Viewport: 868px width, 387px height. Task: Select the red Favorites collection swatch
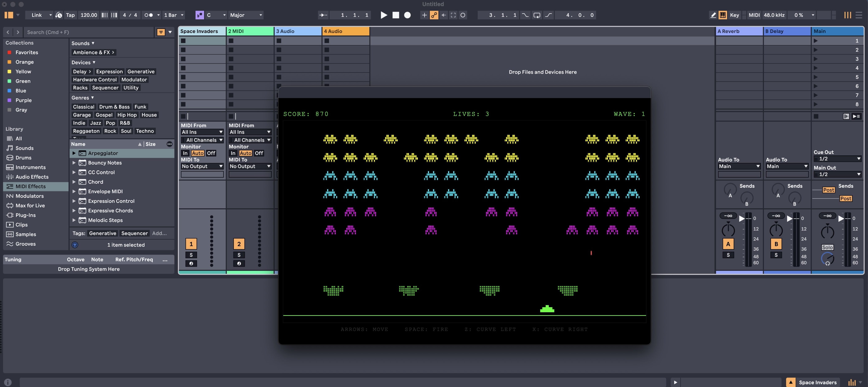9,52
